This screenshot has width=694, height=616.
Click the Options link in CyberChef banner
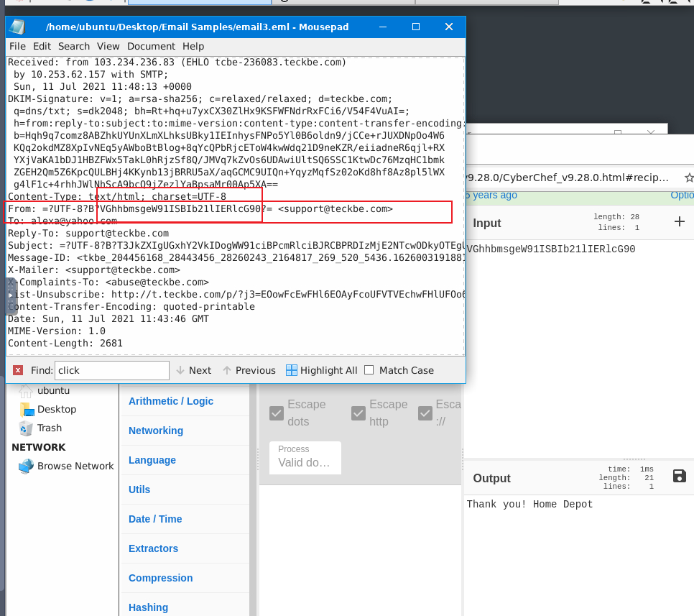point(682,196)
